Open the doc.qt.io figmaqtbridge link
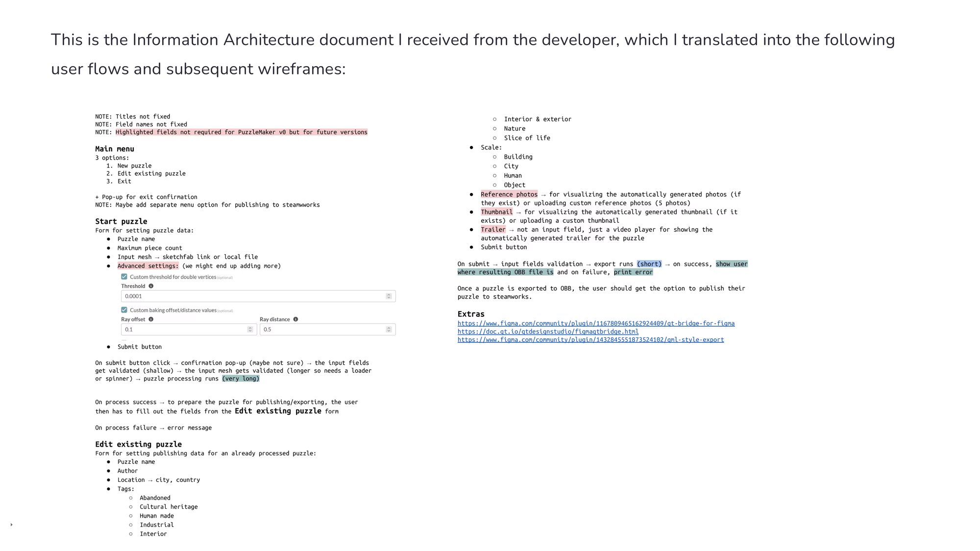The width and height of the screenshot is (980, 551). tap(548, 332)
